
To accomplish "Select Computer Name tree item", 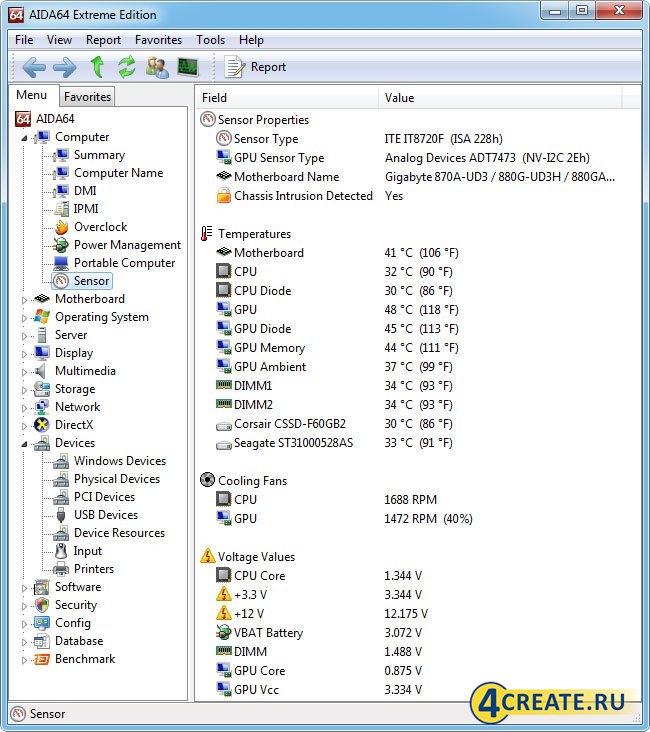I will click(x=119, y=173).
